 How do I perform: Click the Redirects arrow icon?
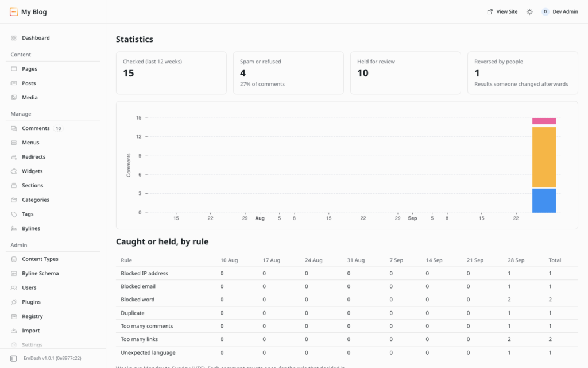pyautogui.click(x=14, y=156)
